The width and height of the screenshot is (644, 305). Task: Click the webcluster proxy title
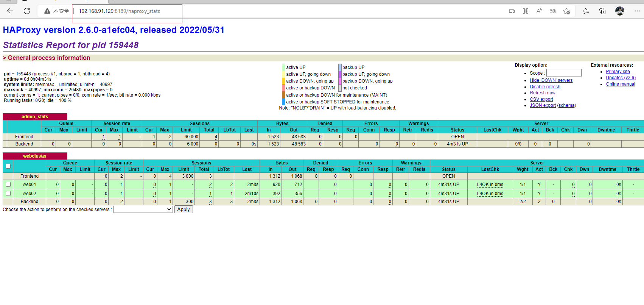coord(35,156)
